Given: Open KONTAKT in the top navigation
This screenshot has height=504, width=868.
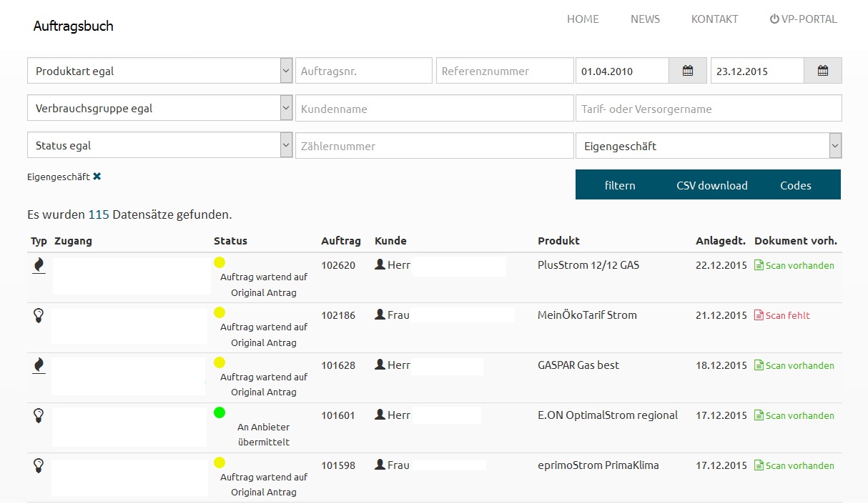Looking at the screenshot, I should coord(714,19).
